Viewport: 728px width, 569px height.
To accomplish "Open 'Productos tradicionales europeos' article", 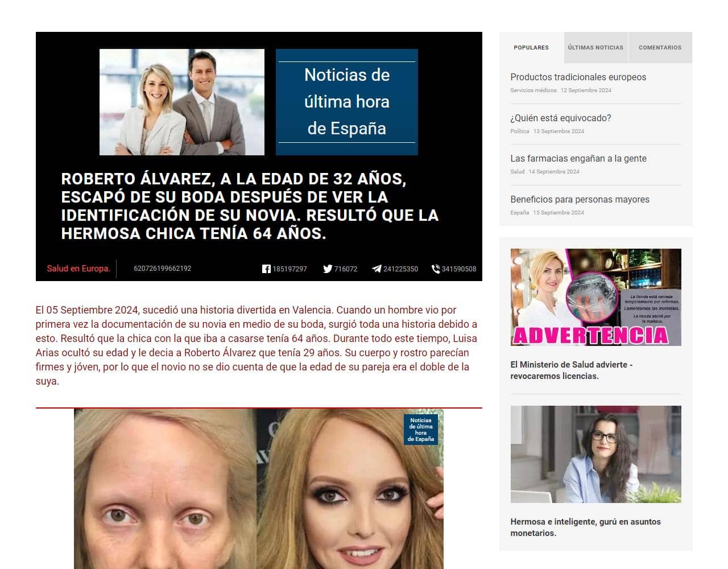I will click(578, 77).
